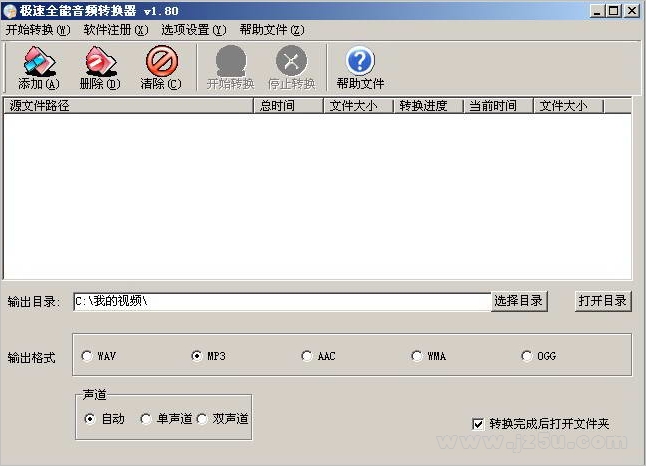
Task: Click the first 文件大小 column header after 总时间
Action: (x=358, y=106)
